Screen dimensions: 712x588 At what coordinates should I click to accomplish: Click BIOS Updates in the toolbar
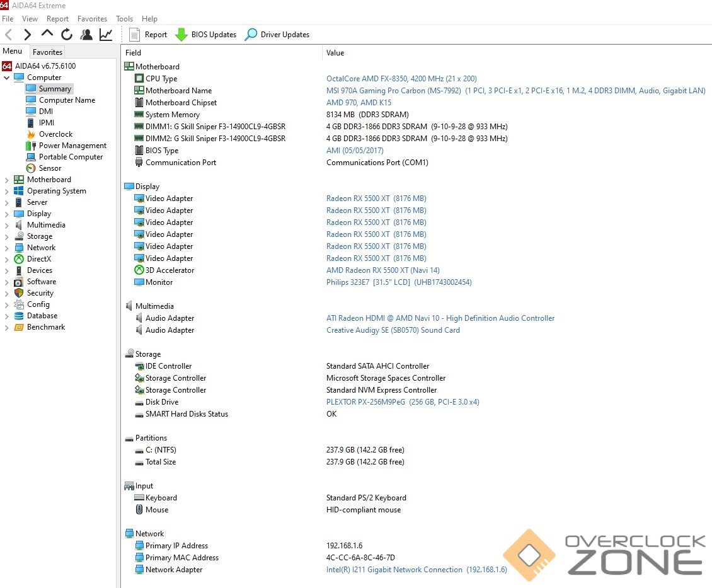(206, 35)
